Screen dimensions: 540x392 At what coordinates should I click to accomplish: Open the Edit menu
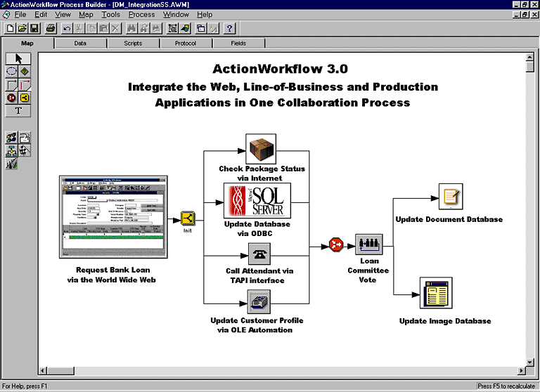click(x=41, y=15)
